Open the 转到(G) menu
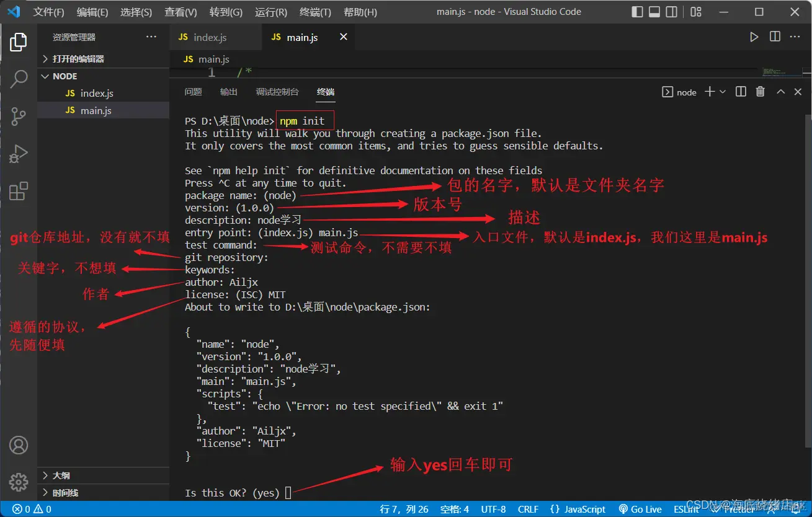The height and width of the screenshot is (517, 812). pos(226,12)
